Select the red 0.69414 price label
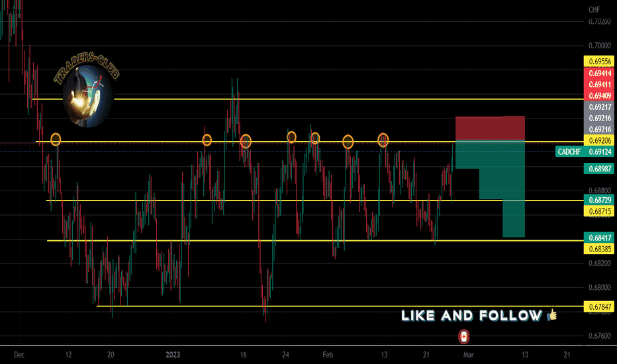617x364 pixels. pos(599,73)
